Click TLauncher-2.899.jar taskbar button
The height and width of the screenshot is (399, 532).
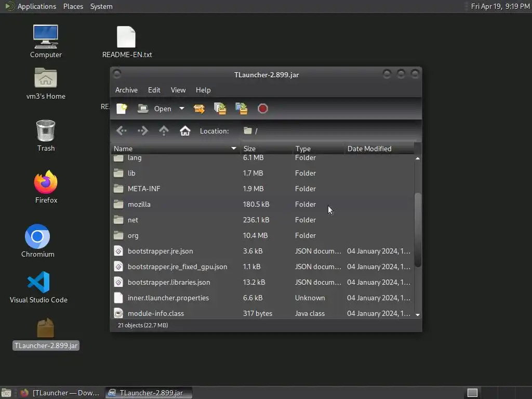click(x=148, y=393)
